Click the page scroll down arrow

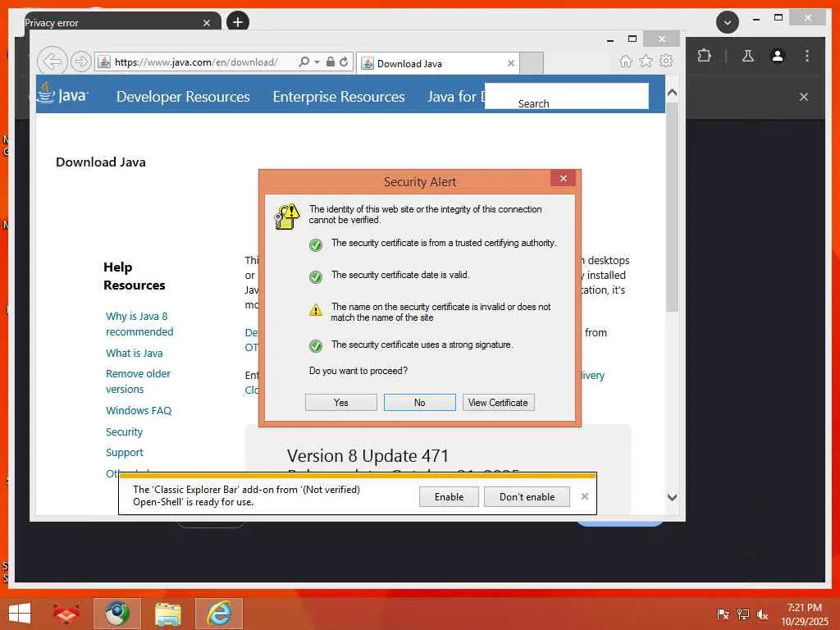[x=673, y=497]
